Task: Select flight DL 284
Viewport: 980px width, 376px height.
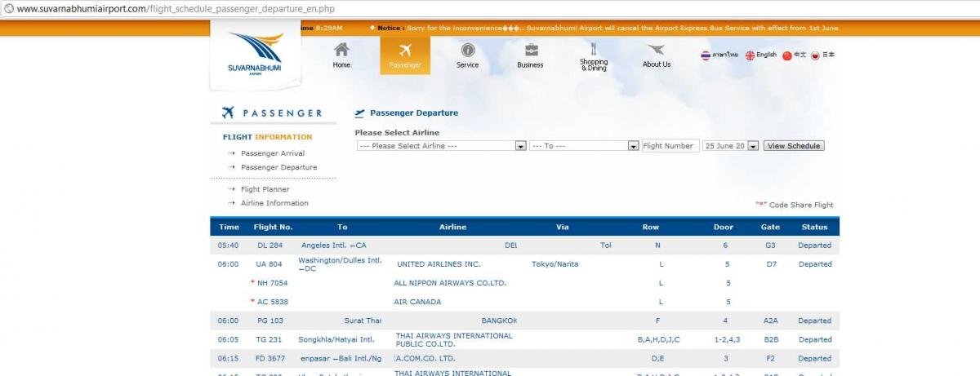Action: (269, 246)
